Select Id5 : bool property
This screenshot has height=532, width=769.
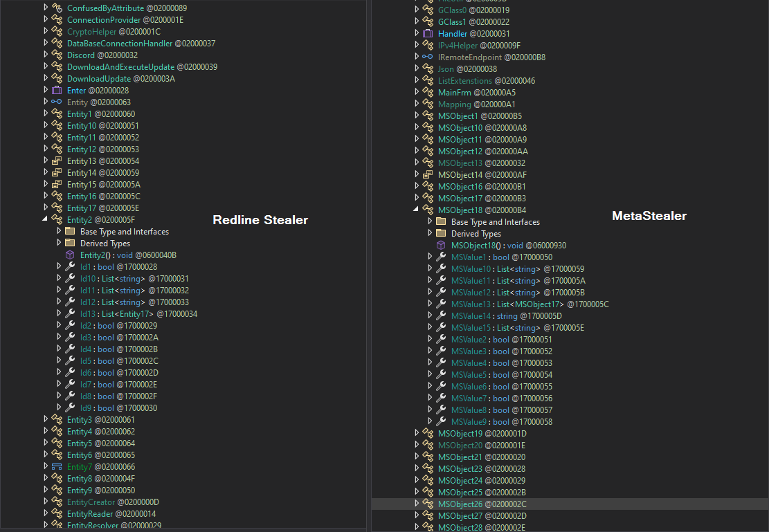pyautogui.click(x=119, y=361)
